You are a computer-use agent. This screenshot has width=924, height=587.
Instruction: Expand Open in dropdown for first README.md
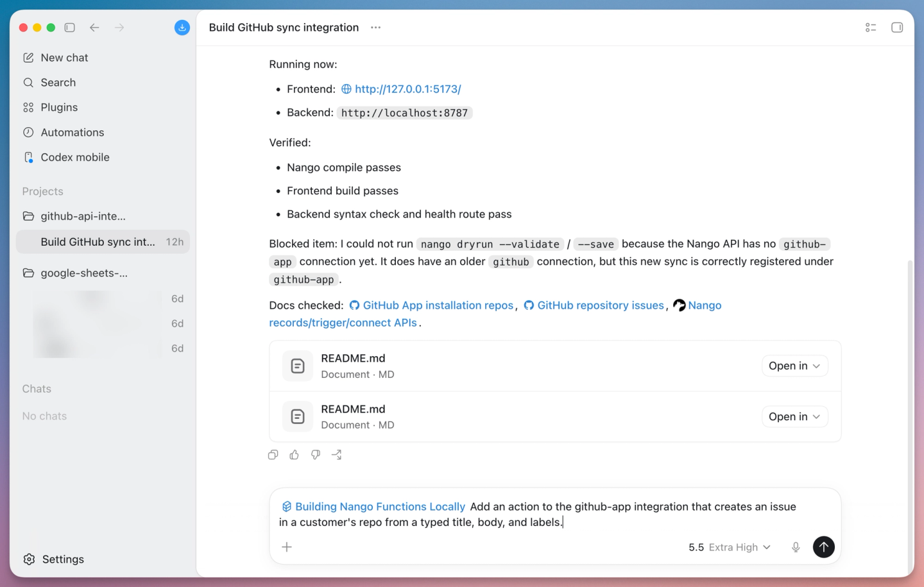[794, 366]
